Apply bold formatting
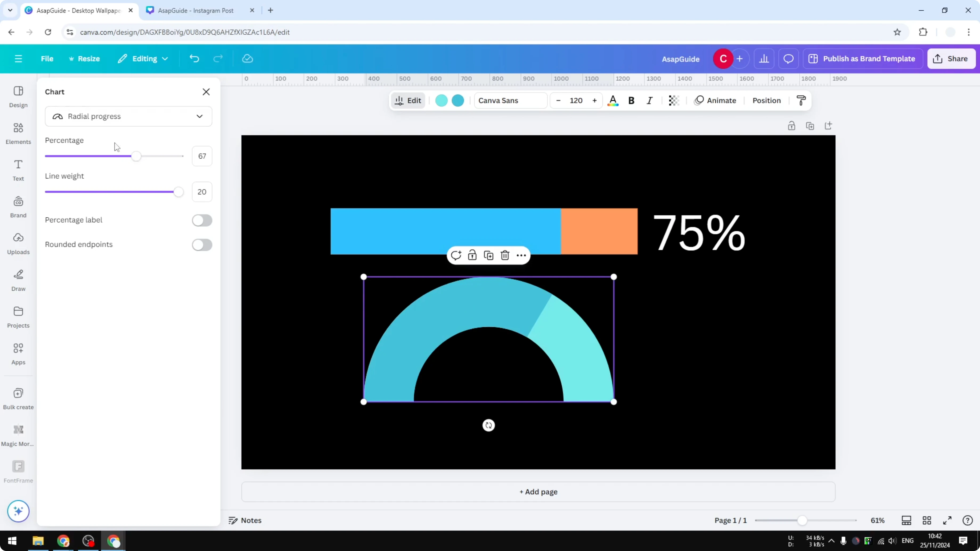Screen dimensions: 980x551 click(x=631, y=100)
